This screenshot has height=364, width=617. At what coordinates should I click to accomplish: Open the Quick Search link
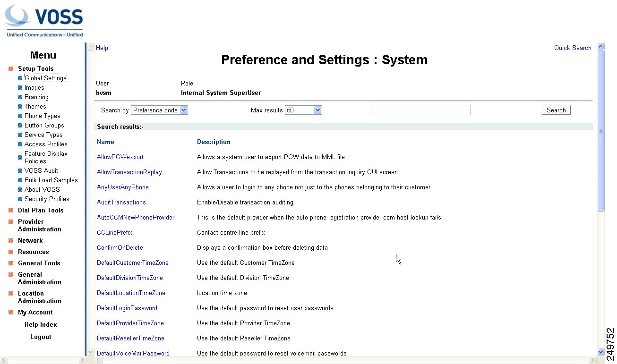(573, 48)
